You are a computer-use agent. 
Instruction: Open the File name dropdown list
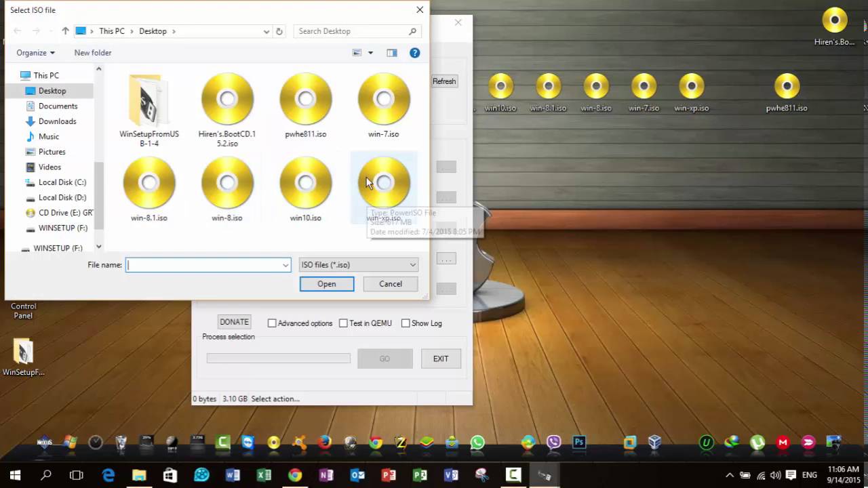click(x=285, y=265)
